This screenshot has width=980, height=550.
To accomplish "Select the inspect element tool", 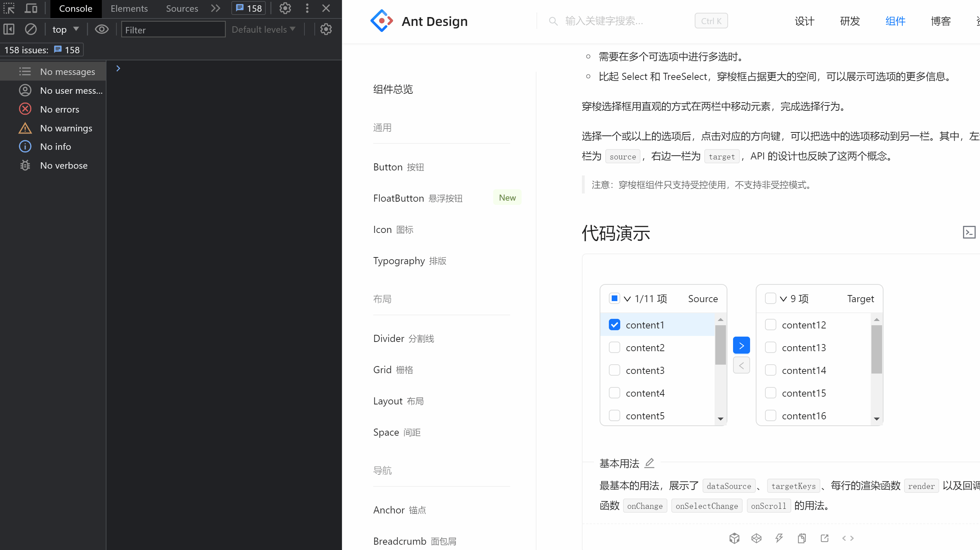I will click(9, 8).
